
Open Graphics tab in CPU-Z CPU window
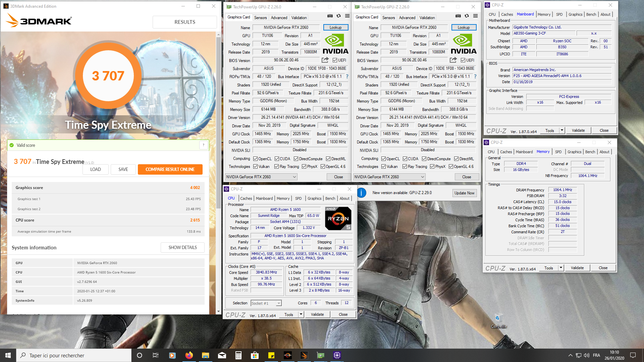point(314,198)
